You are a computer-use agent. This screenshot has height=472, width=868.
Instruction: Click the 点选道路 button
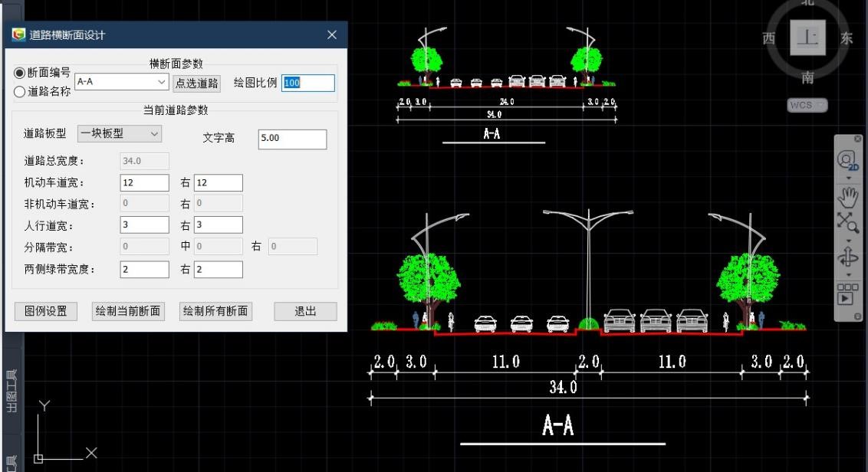(x=196, y=83)
